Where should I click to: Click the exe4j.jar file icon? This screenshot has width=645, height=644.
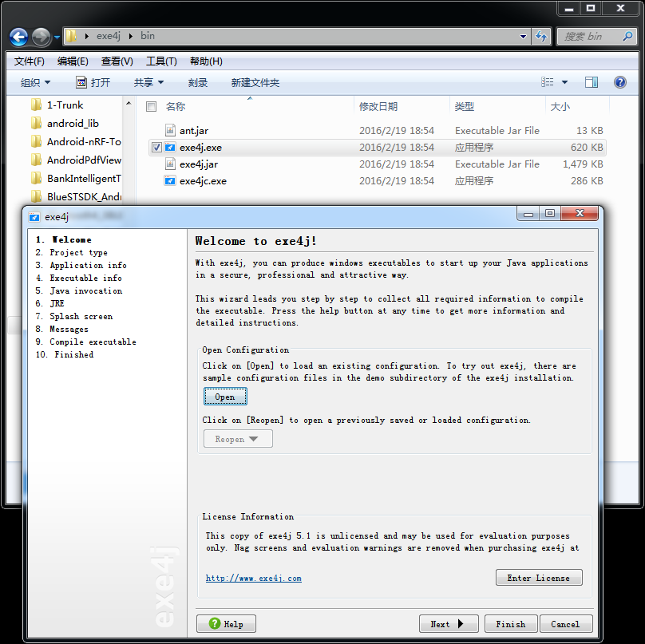[x=170, y=164]
